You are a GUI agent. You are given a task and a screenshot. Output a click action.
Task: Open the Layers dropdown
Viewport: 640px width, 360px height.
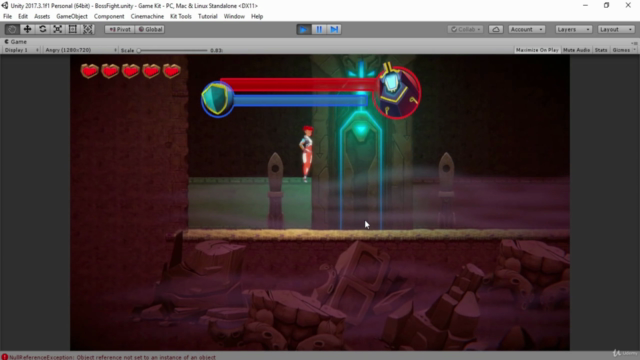point(573,29)
